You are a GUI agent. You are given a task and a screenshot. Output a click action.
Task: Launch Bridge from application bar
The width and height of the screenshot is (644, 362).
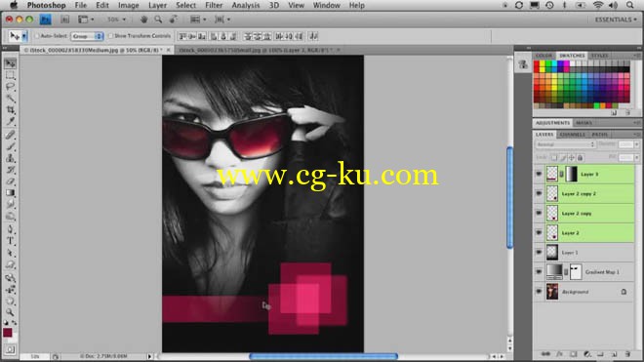coord(65,20)
